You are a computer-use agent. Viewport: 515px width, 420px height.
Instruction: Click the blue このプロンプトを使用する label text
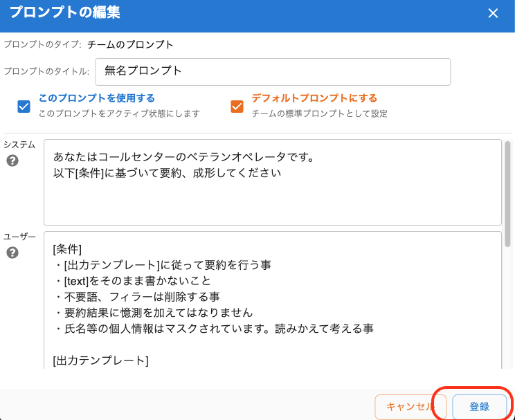(96, 98)
